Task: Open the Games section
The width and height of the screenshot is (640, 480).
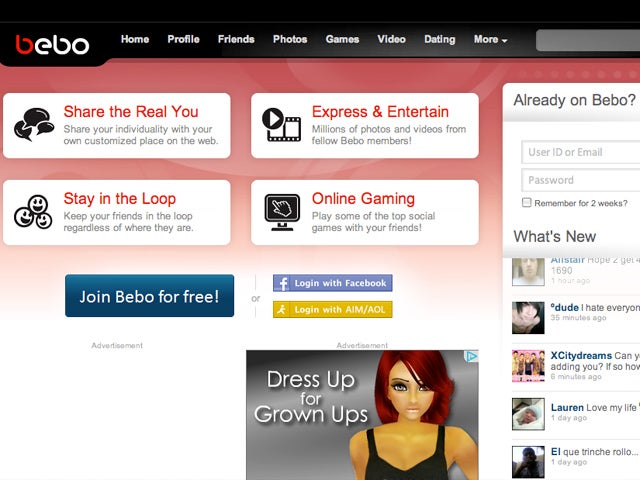Action: (342, 39)
